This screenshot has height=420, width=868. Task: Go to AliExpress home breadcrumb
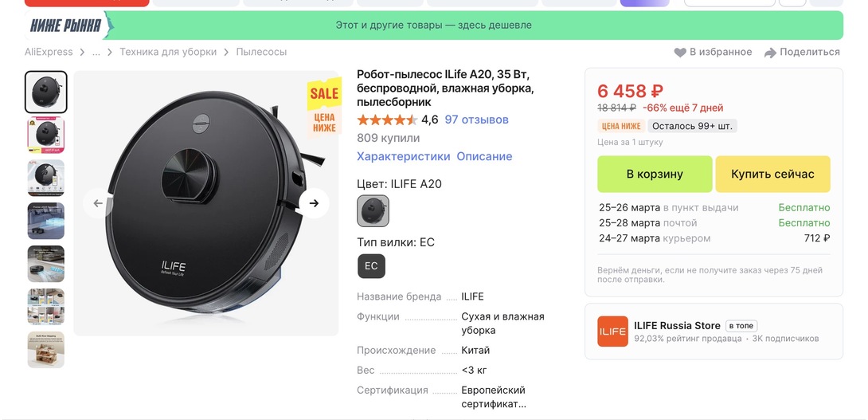49,52
